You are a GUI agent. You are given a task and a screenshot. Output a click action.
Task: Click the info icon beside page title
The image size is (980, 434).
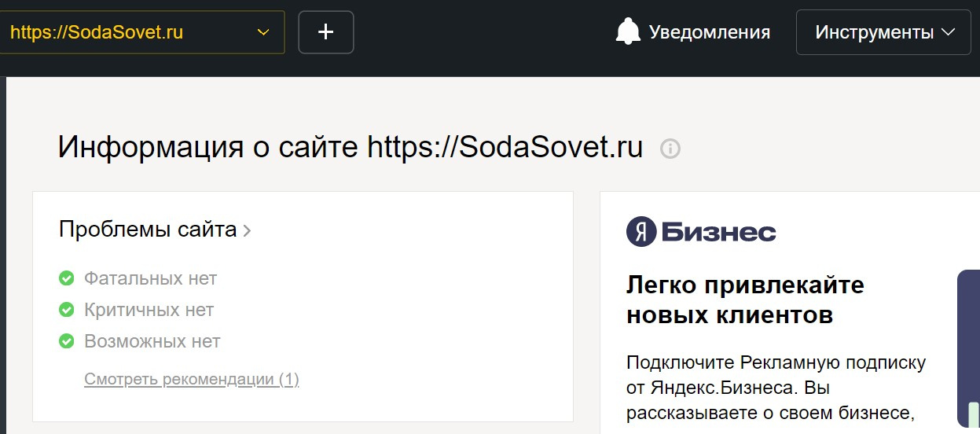click(x=670, y=148)
